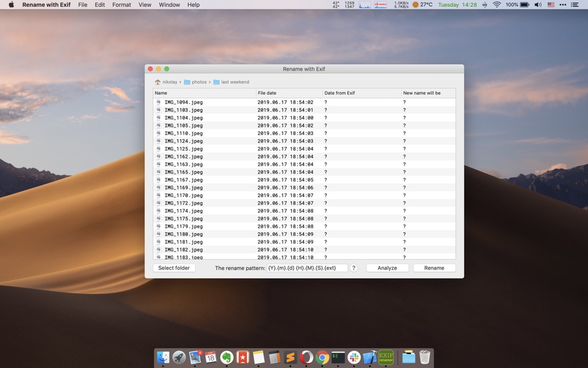The image size is (588, 368).
Task: Open Google Chrome from the Dock
Action: coord(321,356)
